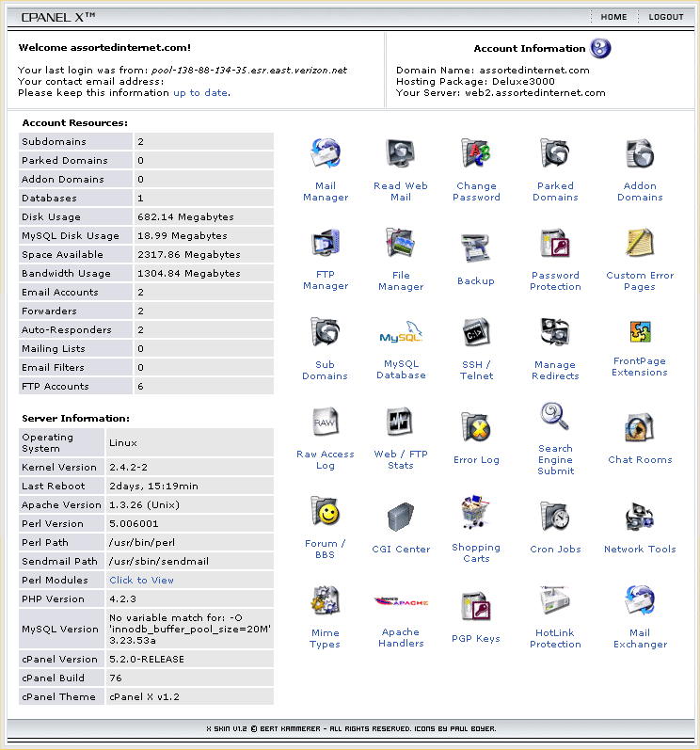Viewport: 700px width, 750px height.
Task: Open the Addon Domains icon in grid
Action: click(x=640, y=153)
